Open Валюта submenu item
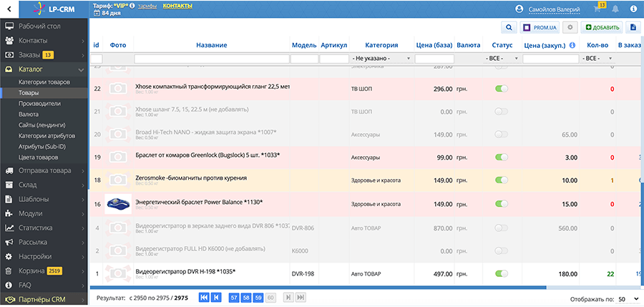Image resolution: width=644 pixels, height=307 pixels. point(29,114)
